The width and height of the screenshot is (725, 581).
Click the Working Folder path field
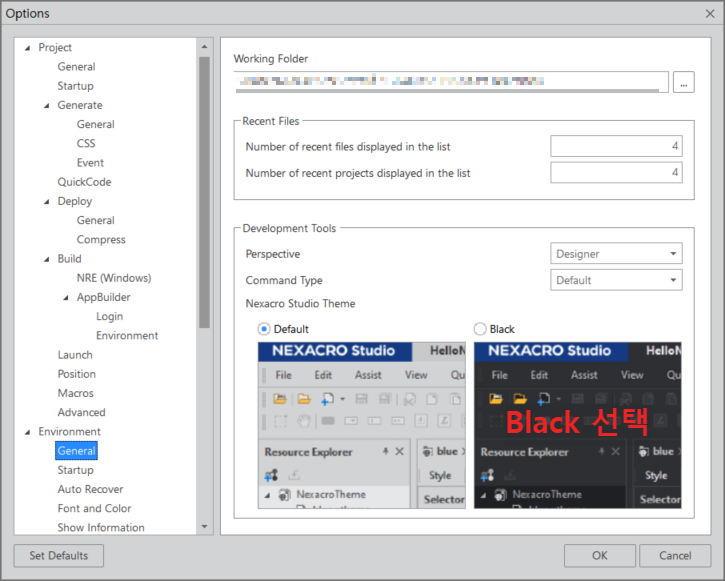[451, 82]
